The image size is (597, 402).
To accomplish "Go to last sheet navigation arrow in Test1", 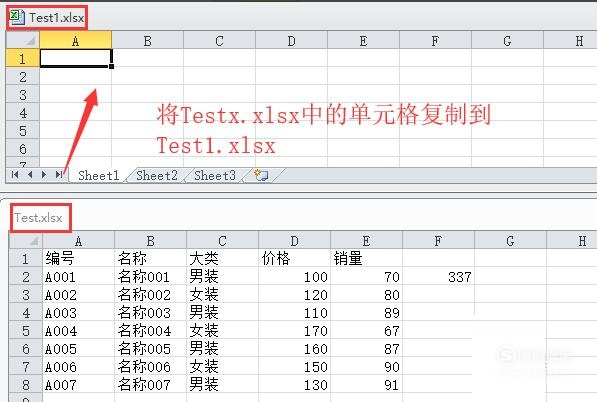I will (58, 175).
